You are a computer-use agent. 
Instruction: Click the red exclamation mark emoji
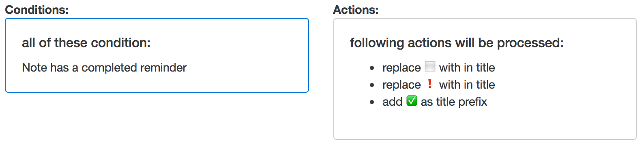[430, 84]
